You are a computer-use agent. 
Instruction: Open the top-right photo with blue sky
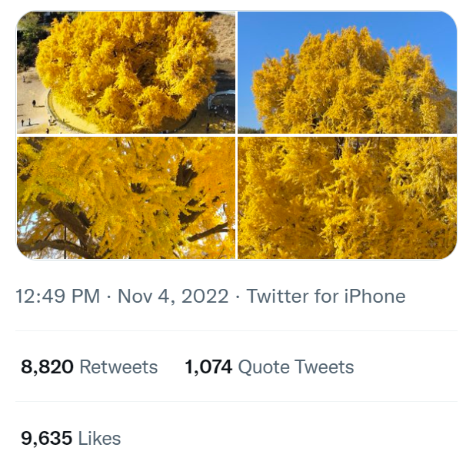[x=347, y=72]
